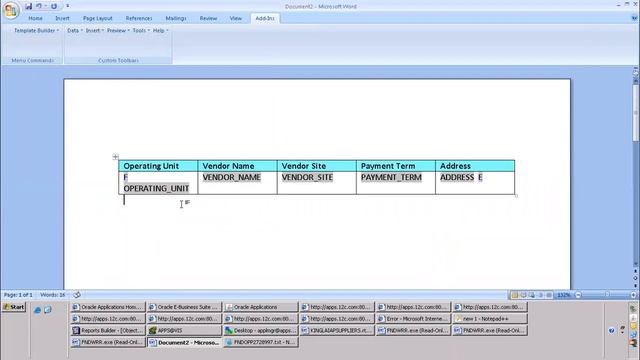Click the zoom slider handle

coord(608,295)
